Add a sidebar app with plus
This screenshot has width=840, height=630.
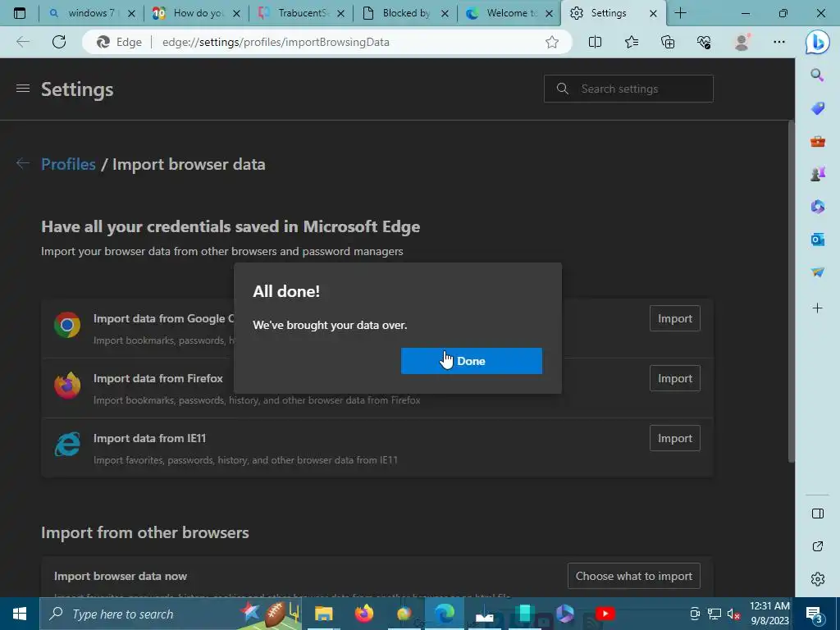818,308
